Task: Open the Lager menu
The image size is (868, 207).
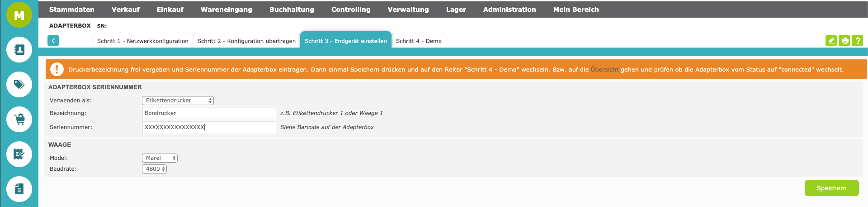Action: (x=456, y=10)
